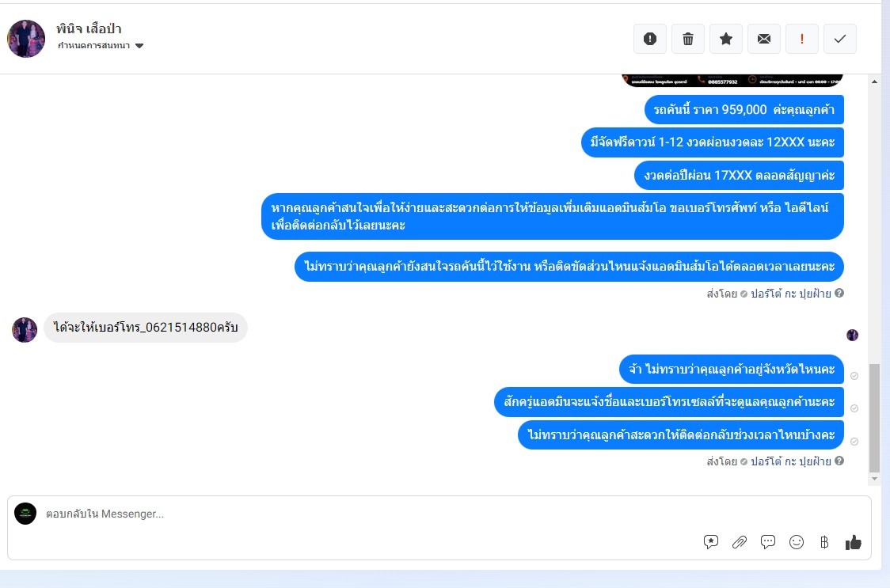Click the vertical scrollbar thumb

(874, 418)
